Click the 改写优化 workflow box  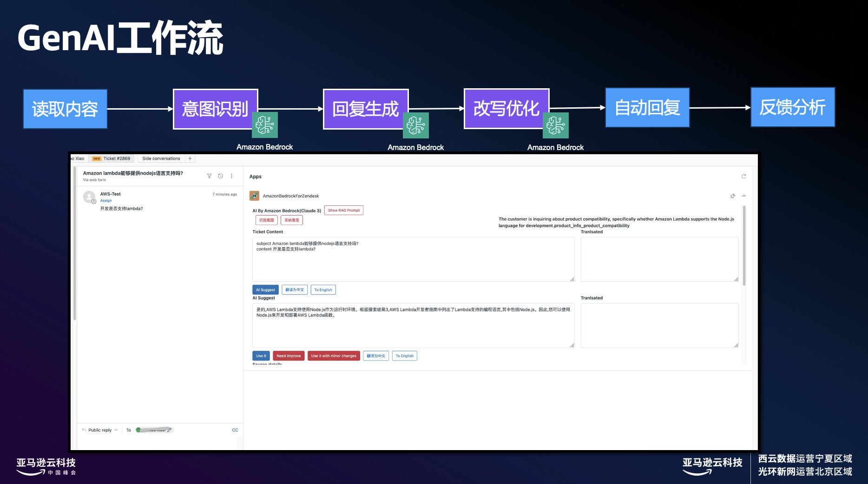pyautogui.click(x=506, y=109)
